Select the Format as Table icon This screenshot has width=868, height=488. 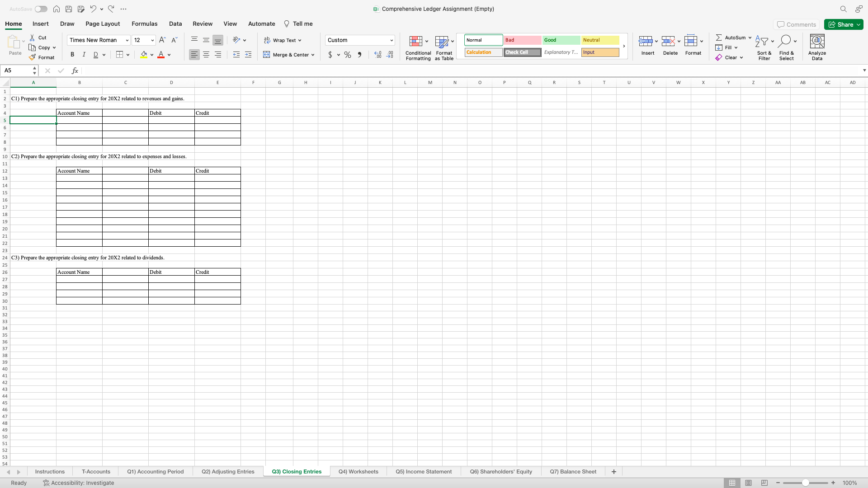coord(442,41)
